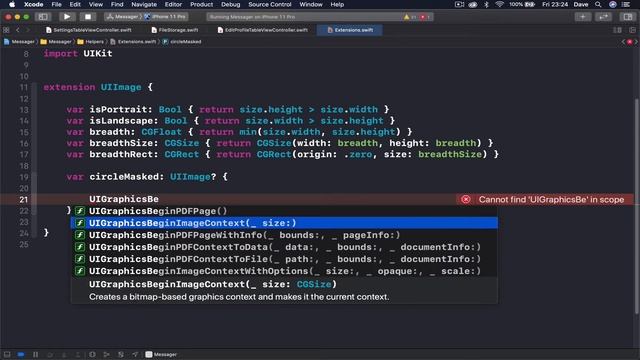Open Extensions.swift item in jump bar
The height and width of the screenshot is (360, 640).
[x=133, y=42]
